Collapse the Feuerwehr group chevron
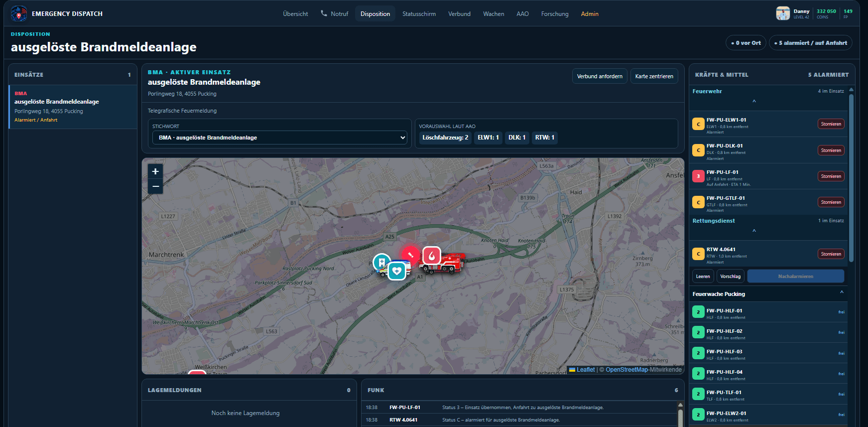 click(754, 101)
